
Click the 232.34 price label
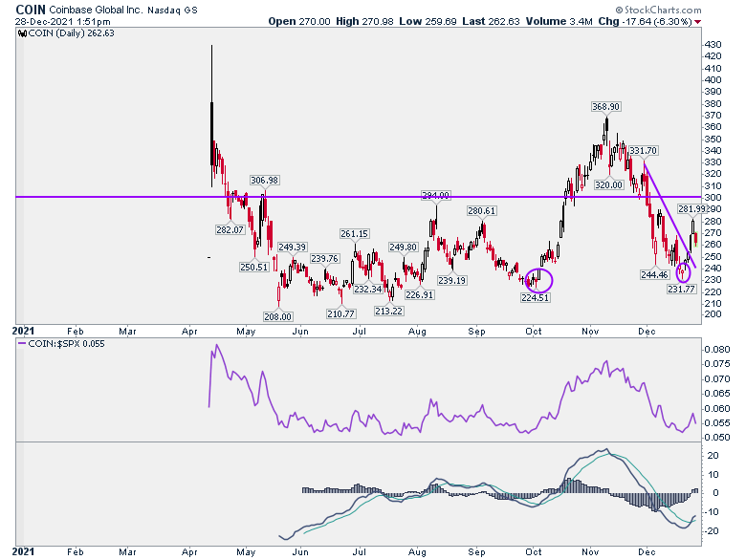coord(368,289)
